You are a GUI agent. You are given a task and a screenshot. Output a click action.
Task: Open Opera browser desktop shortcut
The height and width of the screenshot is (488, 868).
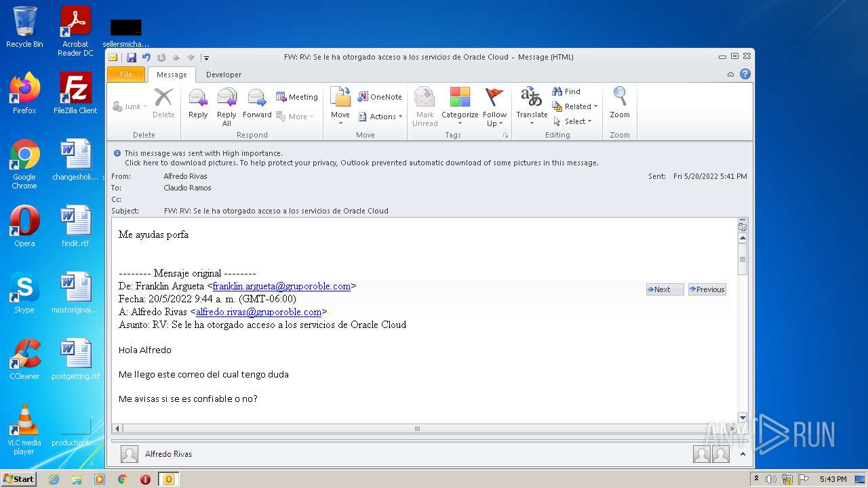tap(24, 226)
